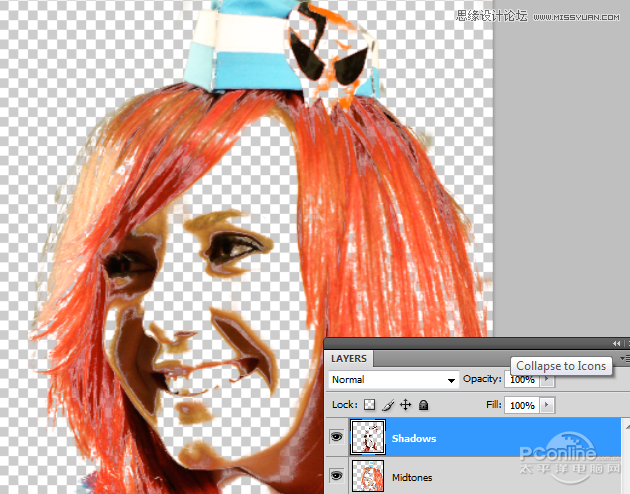Click the lock position move icon
Screen dimensions: 630x494
[x=405, y=405]
